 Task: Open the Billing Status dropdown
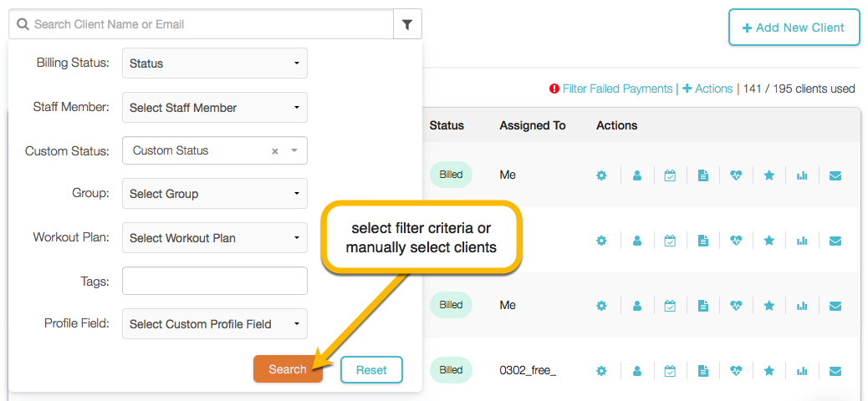click(215, 63)
